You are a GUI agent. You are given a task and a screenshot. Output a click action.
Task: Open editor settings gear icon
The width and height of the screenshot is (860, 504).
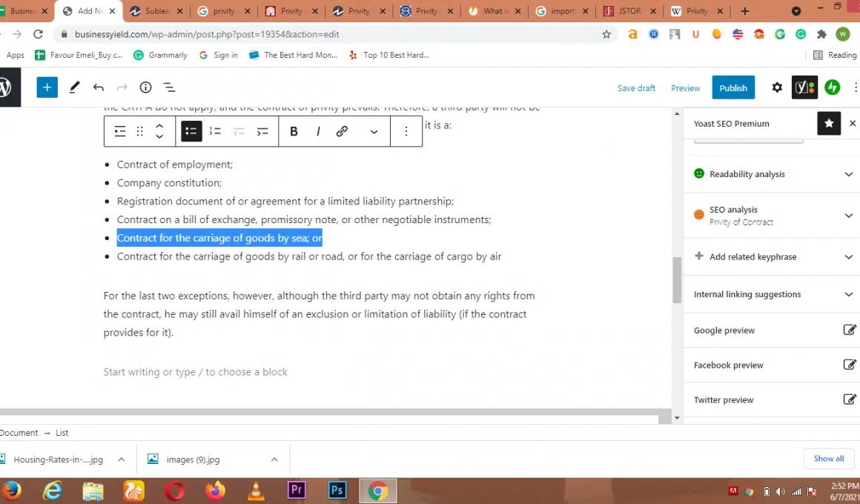tap(777, 87)
